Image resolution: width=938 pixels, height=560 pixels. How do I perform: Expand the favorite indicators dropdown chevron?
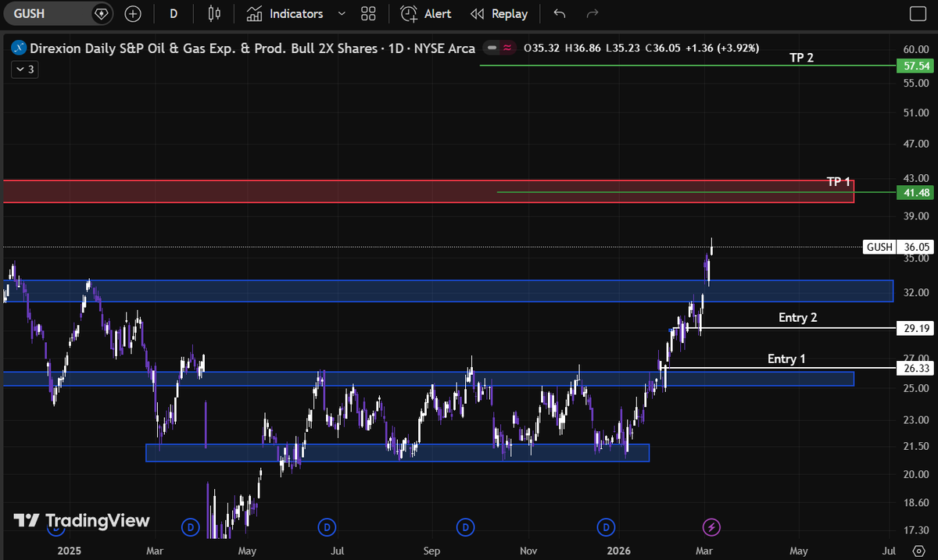tap(342, 14)
